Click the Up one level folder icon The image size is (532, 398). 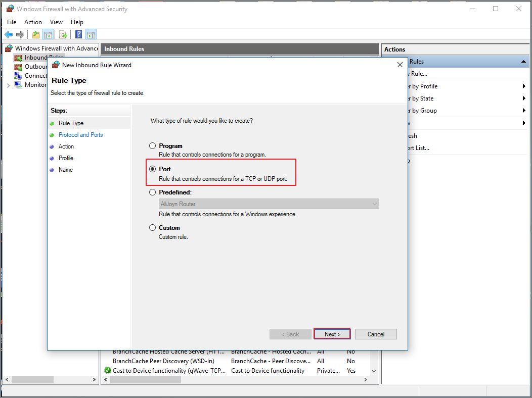(x=35, y=34)
